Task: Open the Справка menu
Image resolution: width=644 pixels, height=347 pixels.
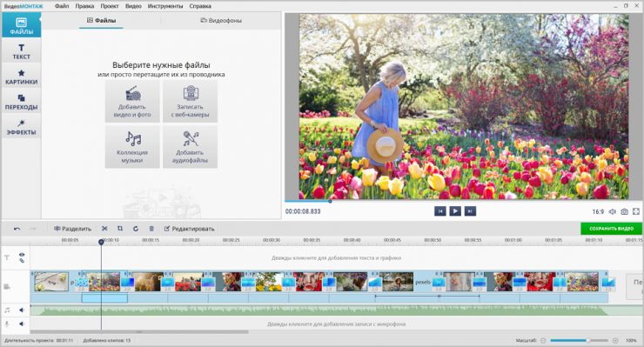Action: pyautogui.click(x=200, y=6)
